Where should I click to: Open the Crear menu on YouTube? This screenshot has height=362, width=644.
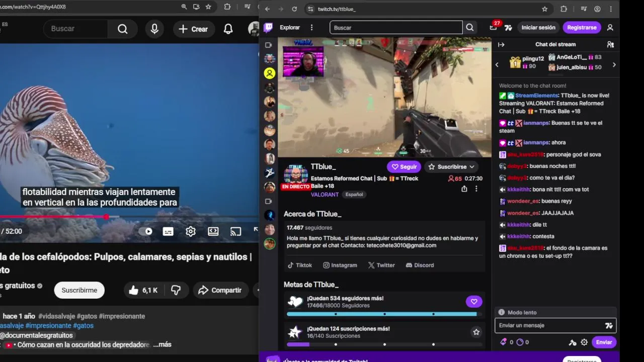click(x=193, y=29)
